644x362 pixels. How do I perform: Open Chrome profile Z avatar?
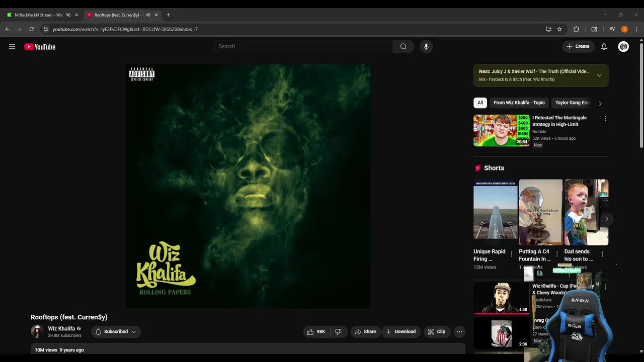coord(624,29)
